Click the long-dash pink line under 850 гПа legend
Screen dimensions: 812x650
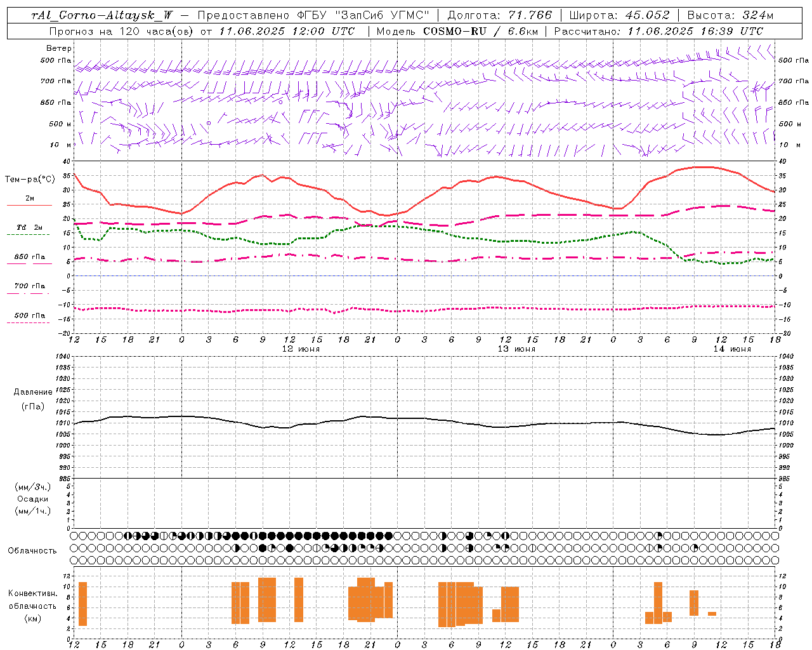pyautogui.click(x=29, y=264)
